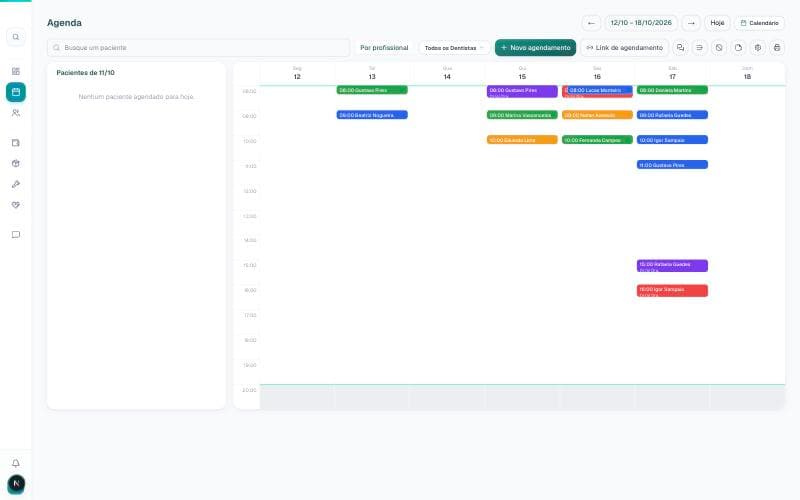Viewport: 800px width, 500px height.
Task: Open the dashboard icon in the sidebar
Action: (16, 71)
